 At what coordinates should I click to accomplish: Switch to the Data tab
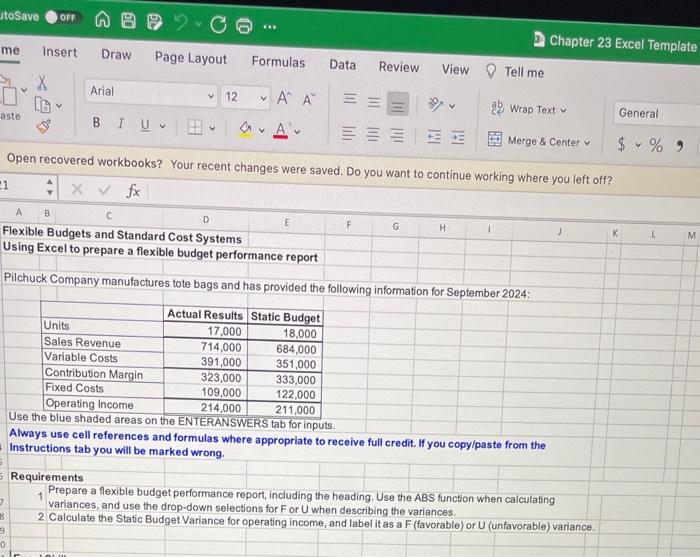(x=342, y=65)
